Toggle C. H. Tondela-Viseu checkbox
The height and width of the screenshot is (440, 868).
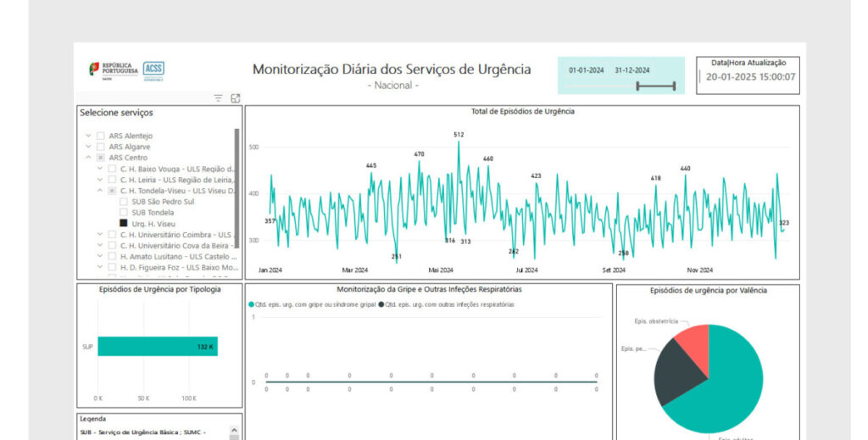point(112,191)
